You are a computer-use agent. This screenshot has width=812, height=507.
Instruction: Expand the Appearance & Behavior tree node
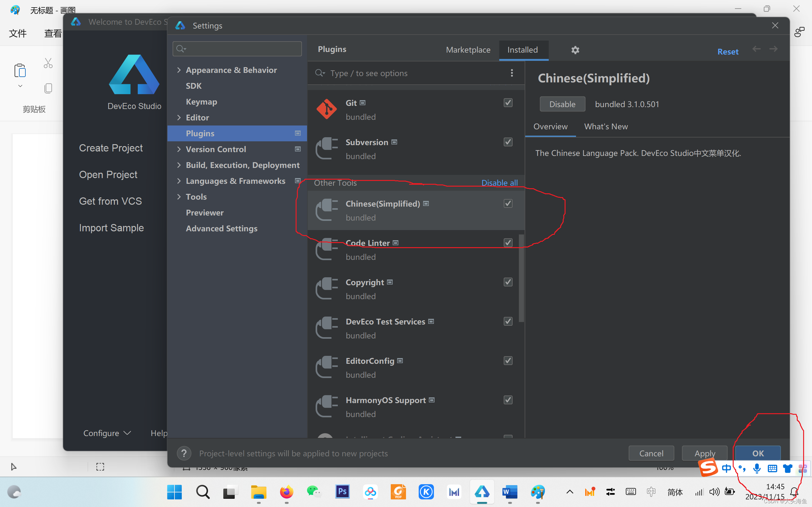tap(179, 70)
